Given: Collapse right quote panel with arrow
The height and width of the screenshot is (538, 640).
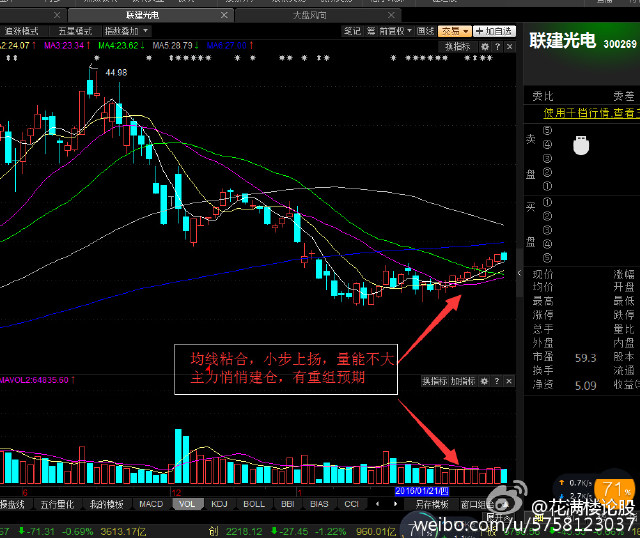Looking at the screenshot, I should click(519, 273).
